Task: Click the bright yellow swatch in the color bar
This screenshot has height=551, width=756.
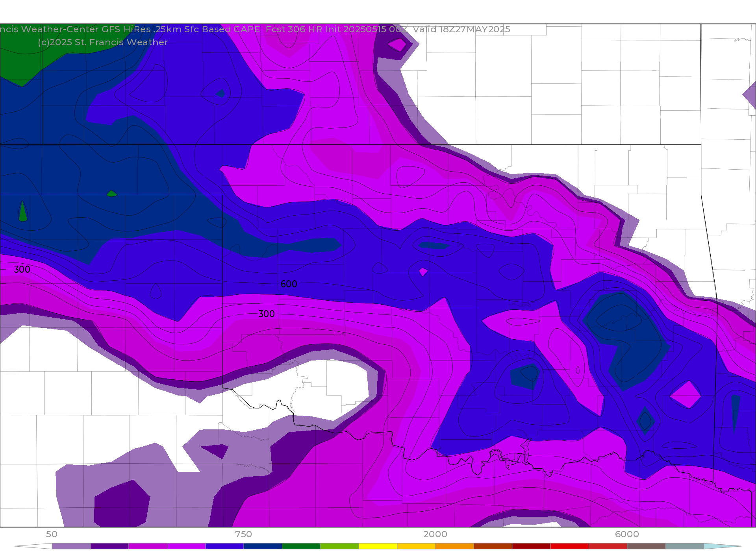Action: coord(378,546)
